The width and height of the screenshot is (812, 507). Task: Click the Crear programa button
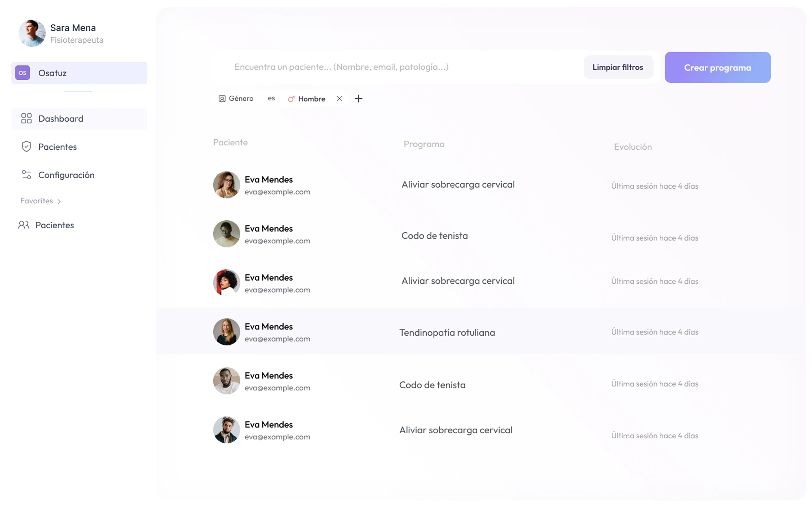pos(717,67)
